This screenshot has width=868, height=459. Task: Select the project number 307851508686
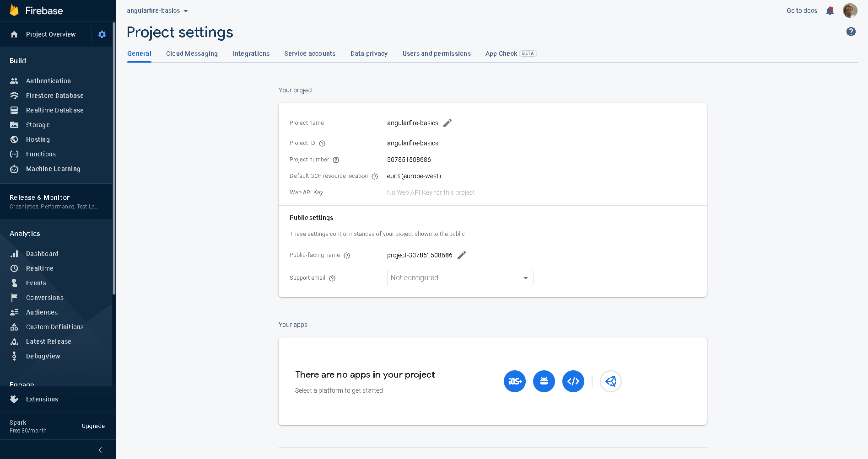409,160
